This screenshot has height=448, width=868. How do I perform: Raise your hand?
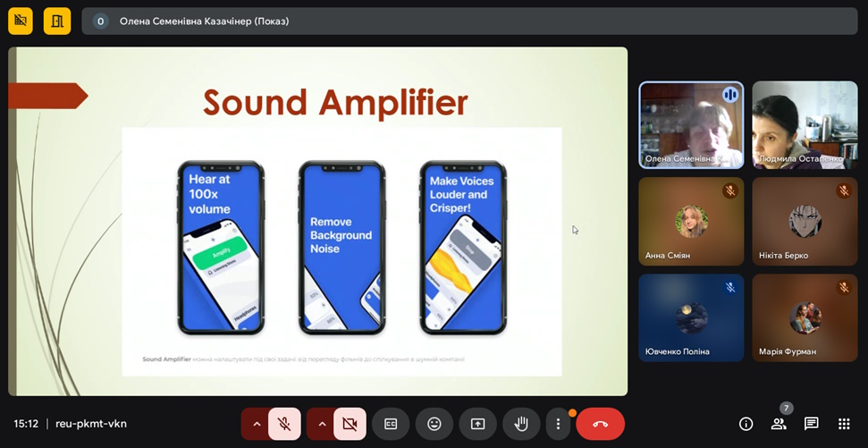pos(521,424)
